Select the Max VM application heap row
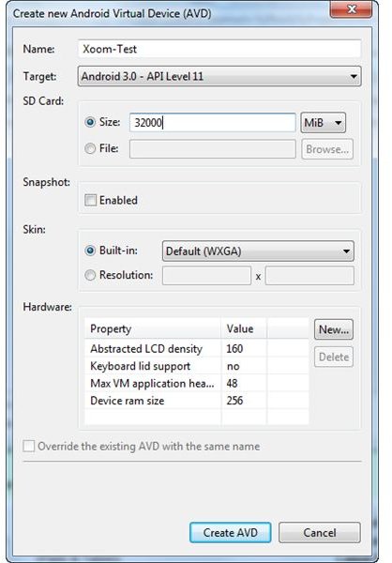This screenshot has height=563, width=392. click(197, 383)
